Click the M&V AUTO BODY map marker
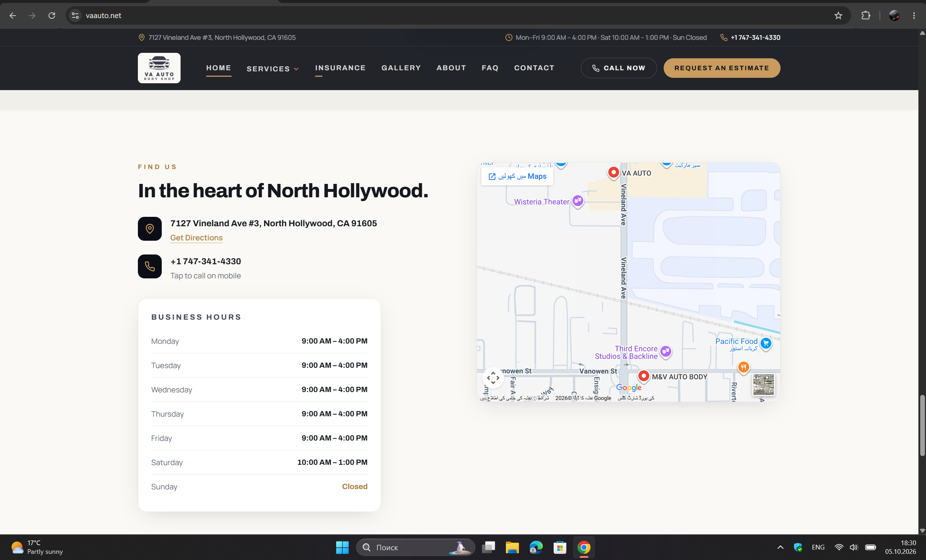The height and width of the screenshot is (560, 926). point(643,376)
